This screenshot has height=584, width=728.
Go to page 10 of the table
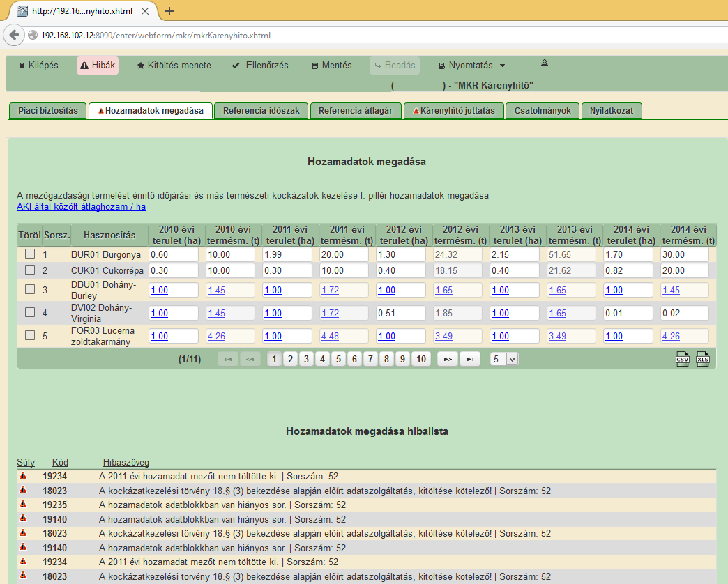point(421,359)
